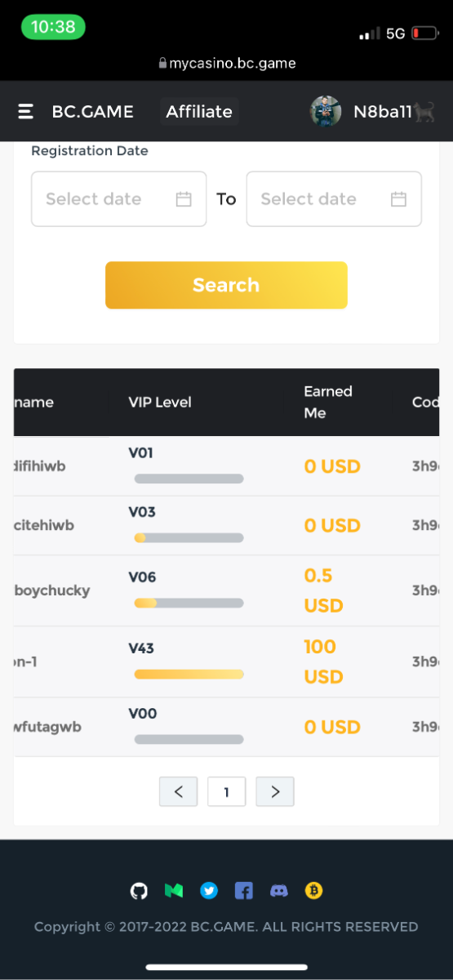Go to next page arrow
Viewport: 453px width, 980px height.
point(275,791)
